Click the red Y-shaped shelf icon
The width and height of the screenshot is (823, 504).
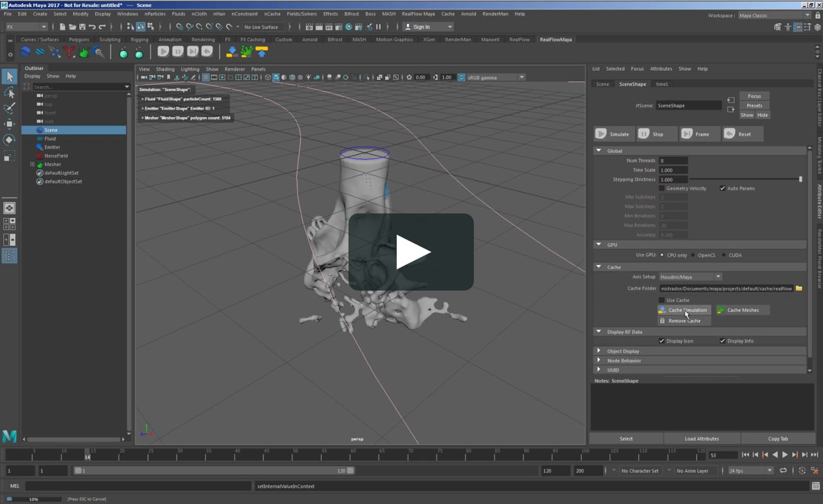point(69,52)
